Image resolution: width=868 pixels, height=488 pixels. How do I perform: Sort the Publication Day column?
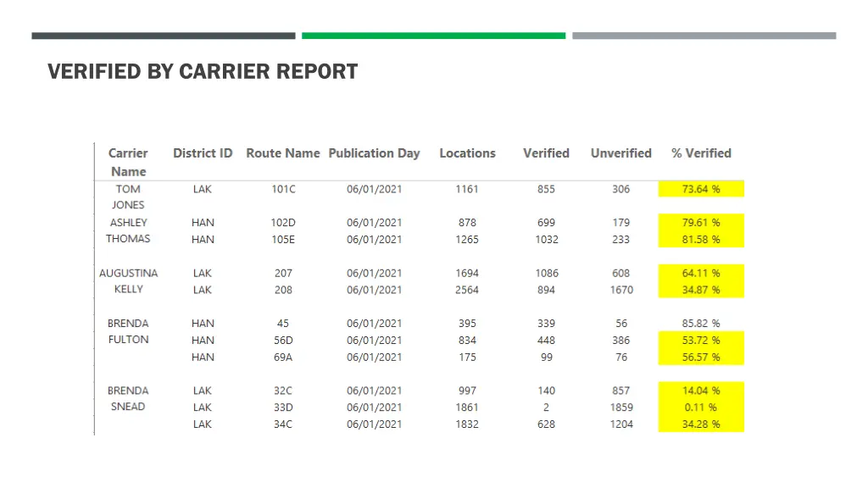[374, 153]
